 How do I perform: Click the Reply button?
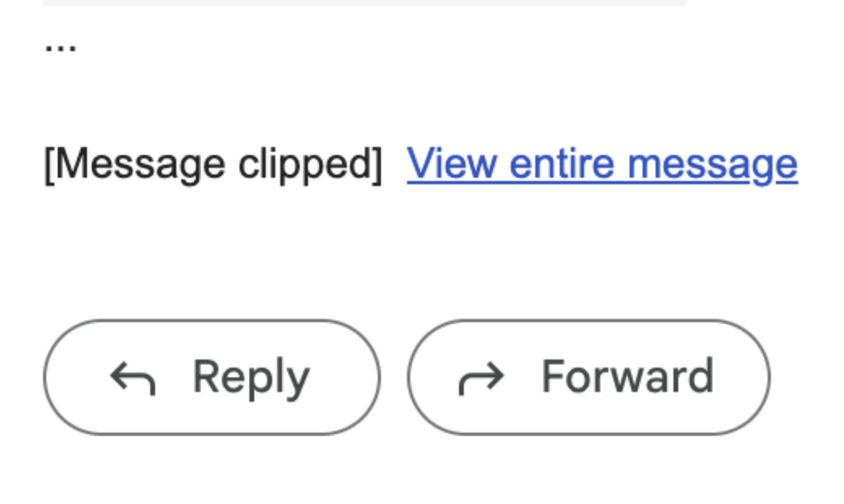pyautogui.click(x=211, y=377)
